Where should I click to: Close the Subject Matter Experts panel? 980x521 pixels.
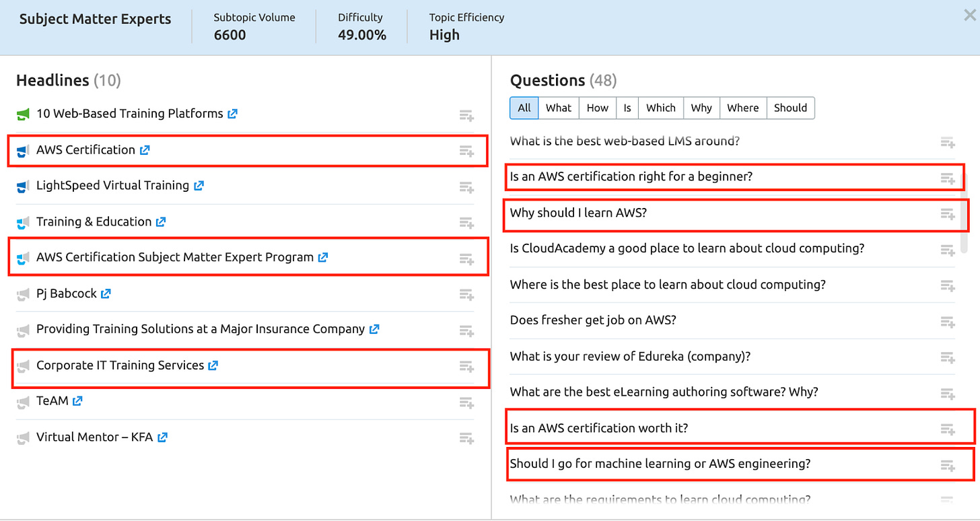[969, 15]
